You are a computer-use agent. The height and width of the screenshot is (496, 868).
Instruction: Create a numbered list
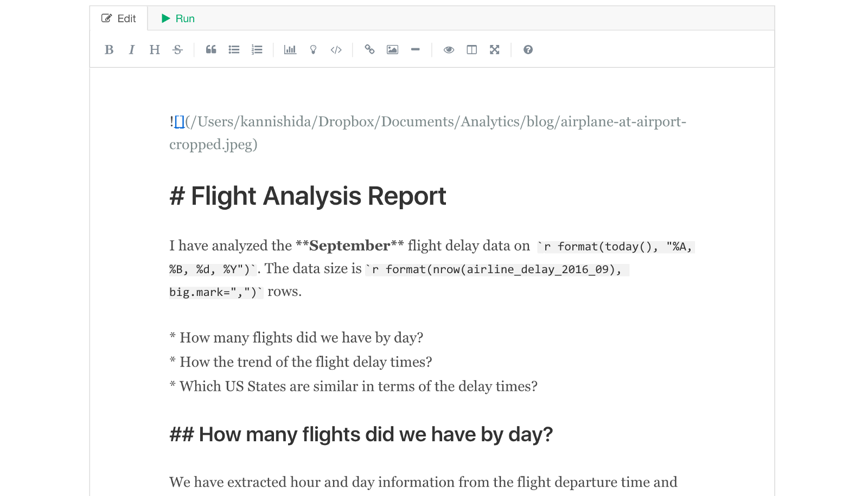pyautogui.click(x=257, y=50)
